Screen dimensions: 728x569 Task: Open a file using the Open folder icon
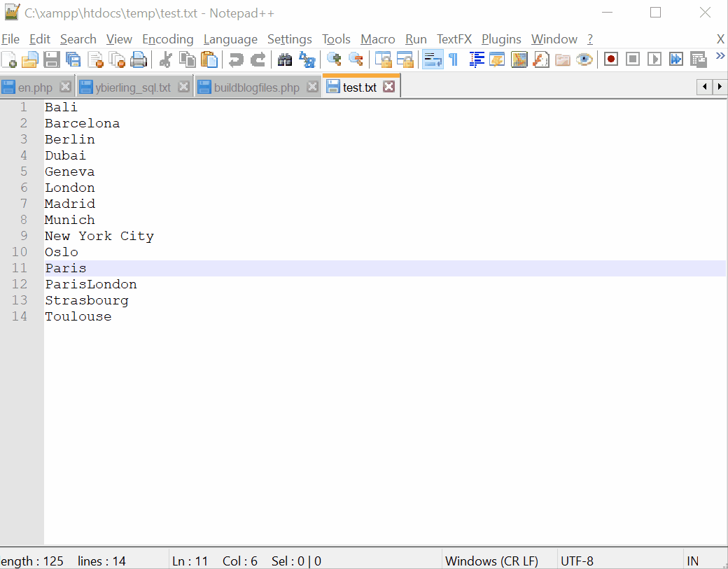coord(30,59)
